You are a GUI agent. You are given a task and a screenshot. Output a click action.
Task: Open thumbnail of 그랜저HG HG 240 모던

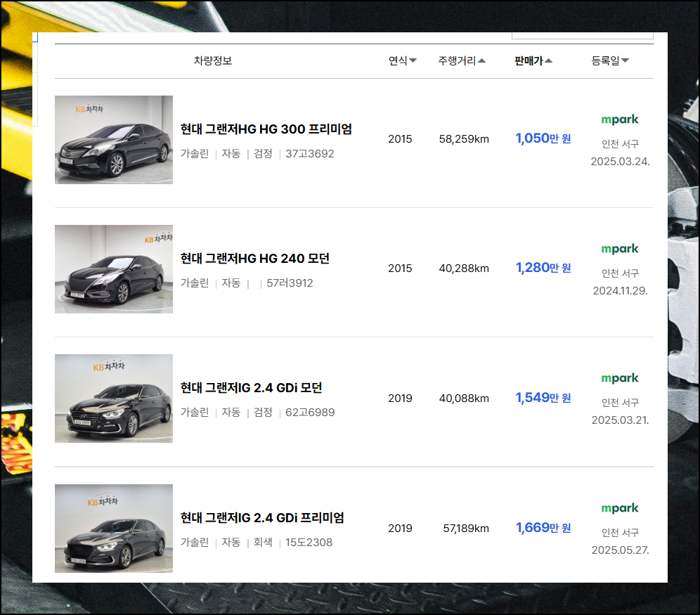click(x=114, y=269)
